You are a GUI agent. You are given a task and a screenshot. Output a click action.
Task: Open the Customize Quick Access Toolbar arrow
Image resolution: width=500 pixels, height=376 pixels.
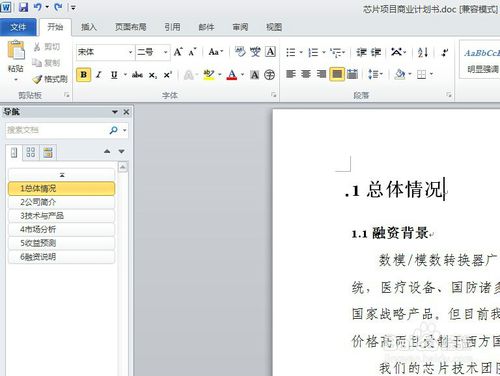point(73,7)
